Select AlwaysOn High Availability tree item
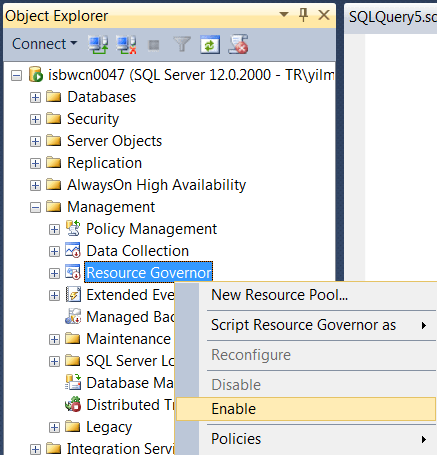The image size is (437, 455). pos(156,185)
